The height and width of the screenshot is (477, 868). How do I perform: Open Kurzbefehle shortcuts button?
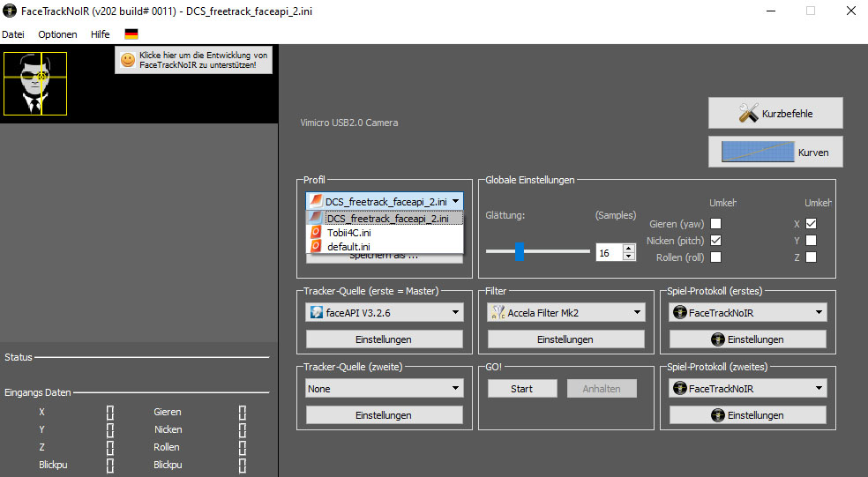click(x=775, y=113)
